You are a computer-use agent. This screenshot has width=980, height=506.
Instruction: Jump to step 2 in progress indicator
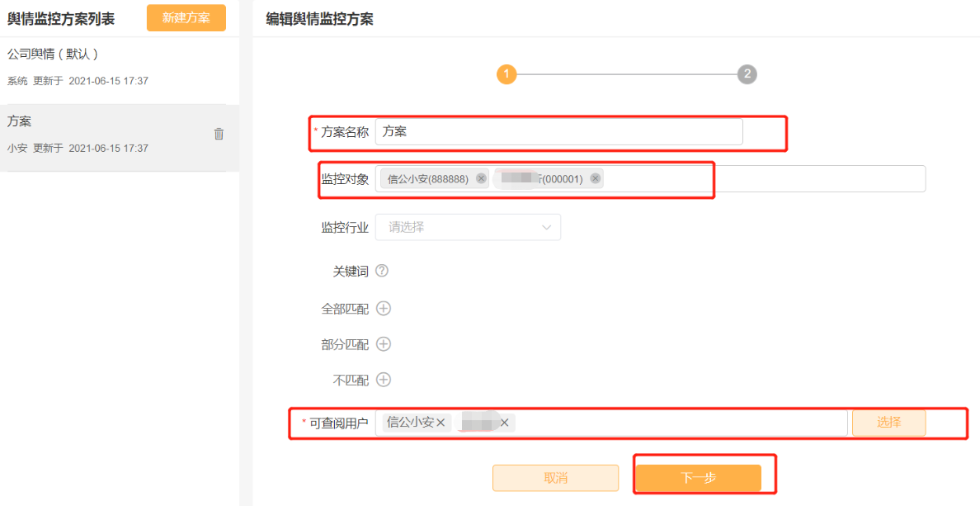point(747,74)
